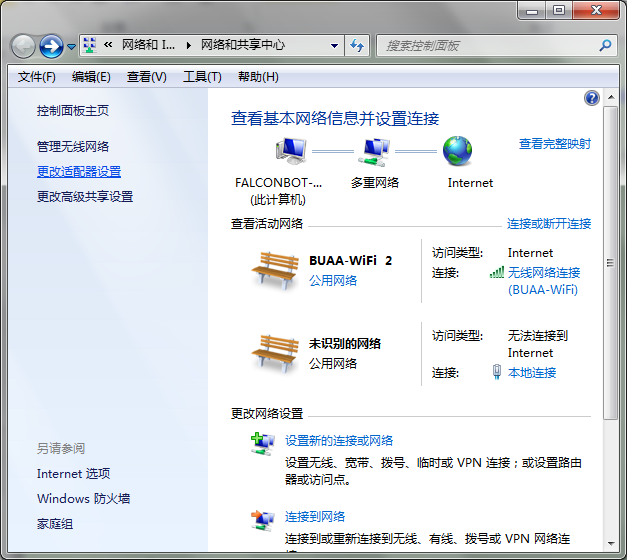
Task: Open 更改适配器设置 link
Action: pos(79,172)
